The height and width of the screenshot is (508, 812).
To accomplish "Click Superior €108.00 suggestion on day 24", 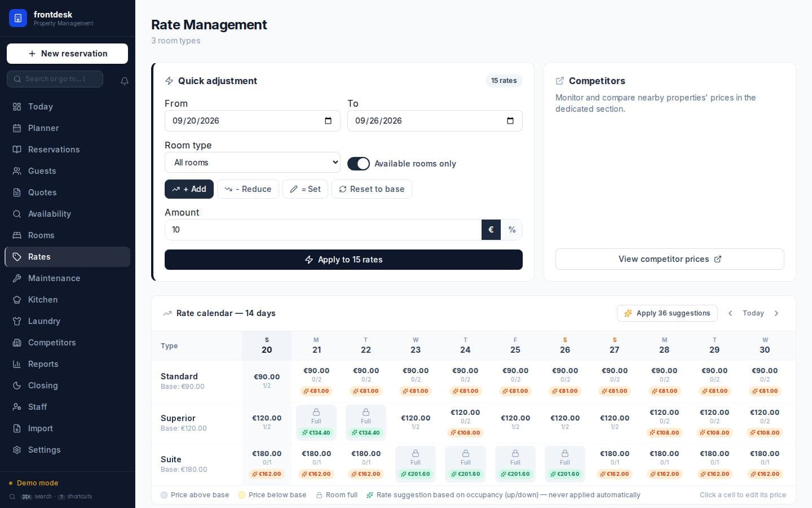I will [x=465, y=433].
